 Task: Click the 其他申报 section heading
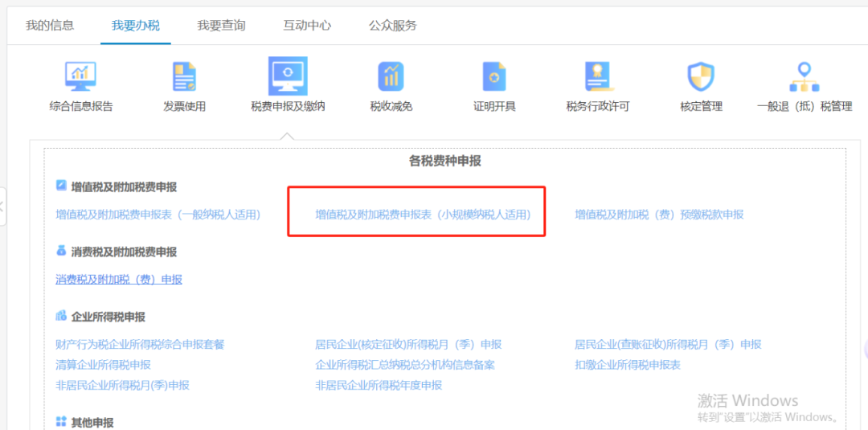click(x=92, y=423)
